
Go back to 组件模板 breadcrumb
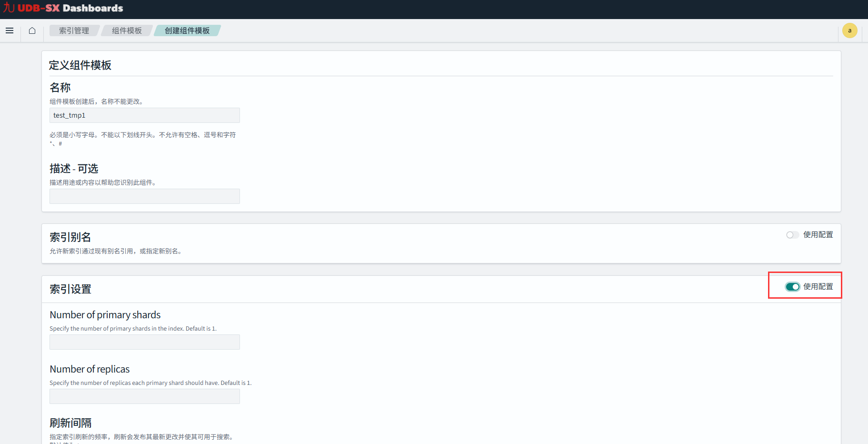(x=127, y=30)
